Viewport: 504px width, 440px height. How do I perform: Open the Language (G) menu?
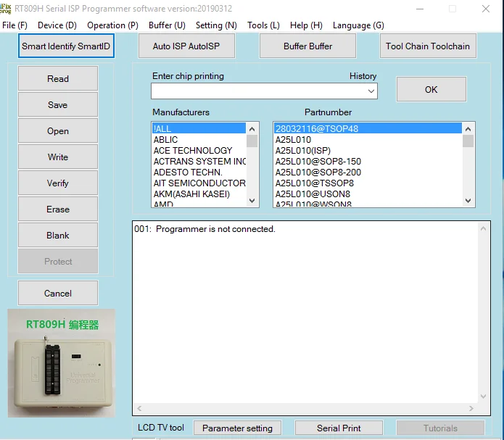coord(358,25)
